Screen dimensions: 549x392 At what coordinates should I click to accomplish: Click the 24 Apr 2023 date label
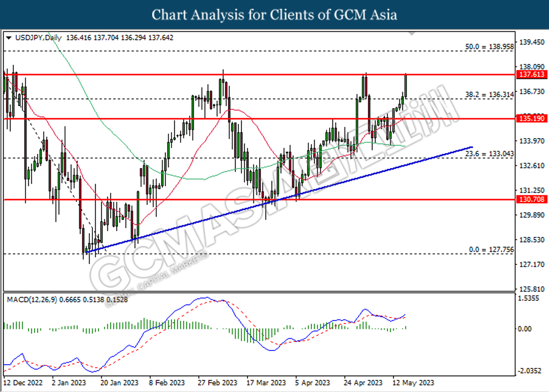coord(363,383)
